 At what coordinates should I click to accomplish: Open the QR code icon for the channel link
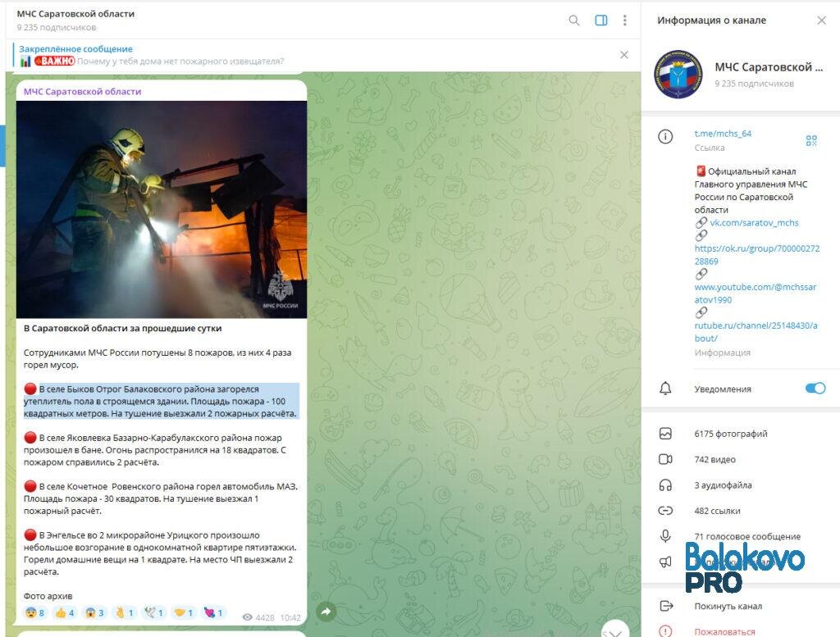pos(811,140)
